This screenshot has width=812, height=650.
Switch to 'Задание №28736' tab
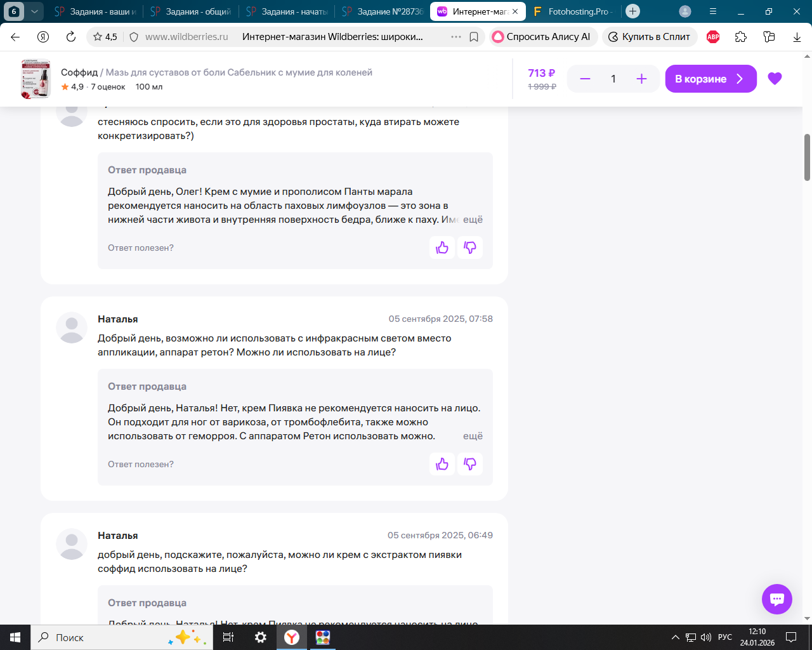click(383, 11)
